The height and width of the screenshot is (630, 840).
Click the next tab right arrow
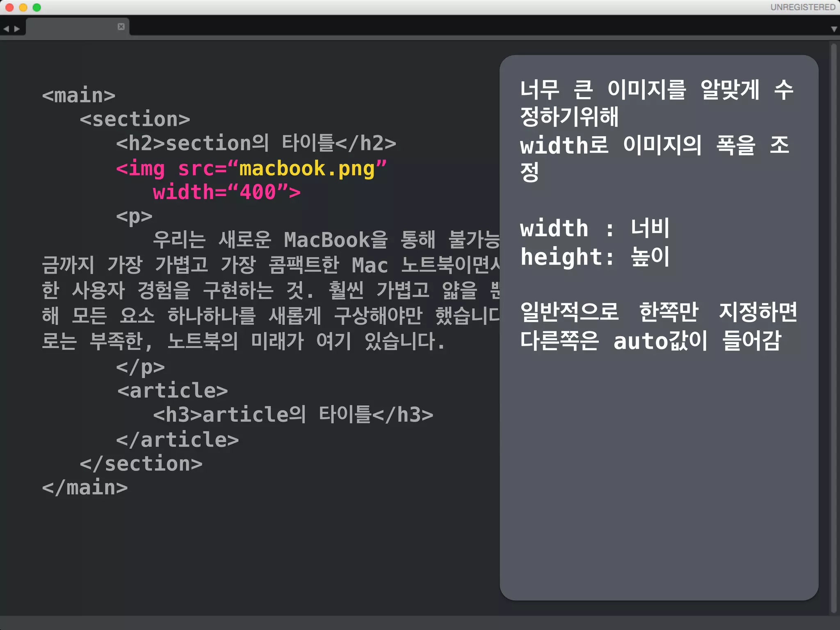(17, 29)
